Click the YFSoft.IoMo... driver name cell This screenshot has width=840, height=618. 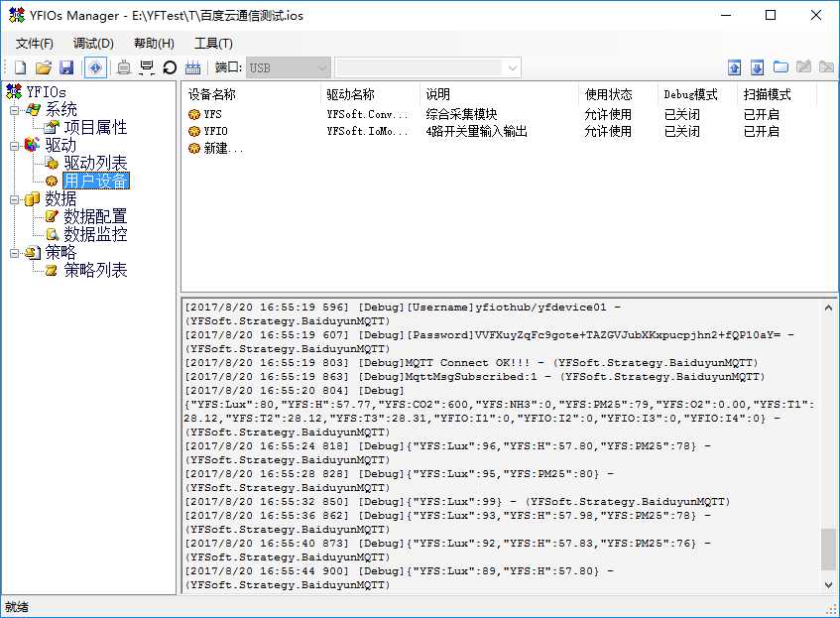tap(367, 131)
